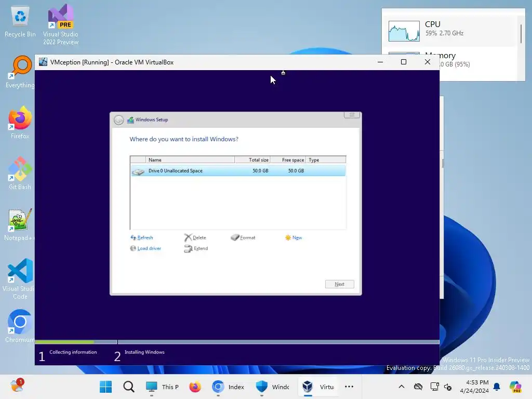Open Firefox from the taskbar
Viewport: 532px width, 399px height.
[195, 387]
